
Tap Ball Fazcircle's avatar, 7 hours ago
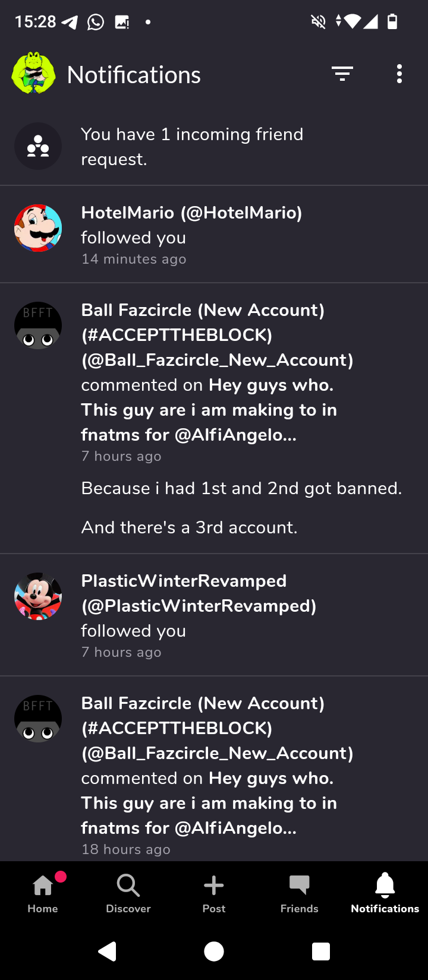coord(38,325)
